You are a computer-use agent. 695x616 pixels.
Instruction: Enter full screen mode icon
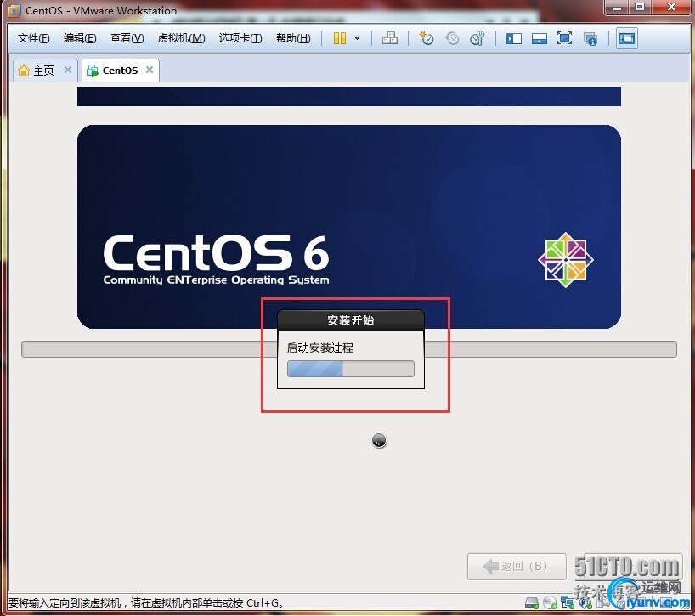click(564, 38)
